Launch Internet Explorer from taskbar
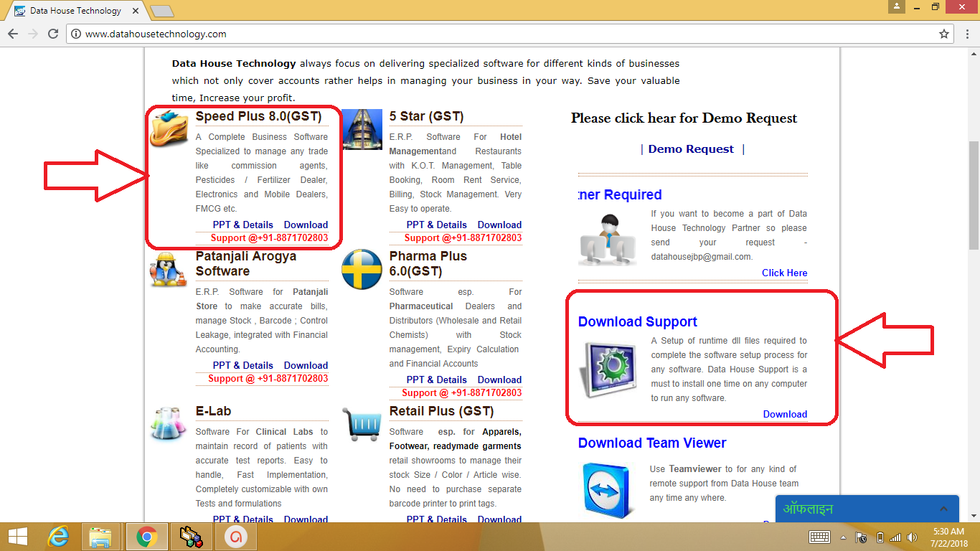Image resolution: width=980 pixels, height=551 pixels. coord(58,537)
